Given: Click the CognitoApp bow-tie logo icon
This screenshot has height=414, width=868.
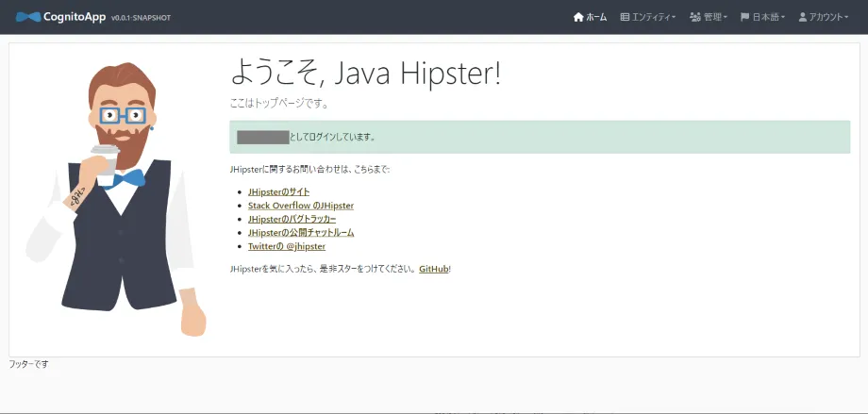Looking at the screenshot, I should [28, 17].
